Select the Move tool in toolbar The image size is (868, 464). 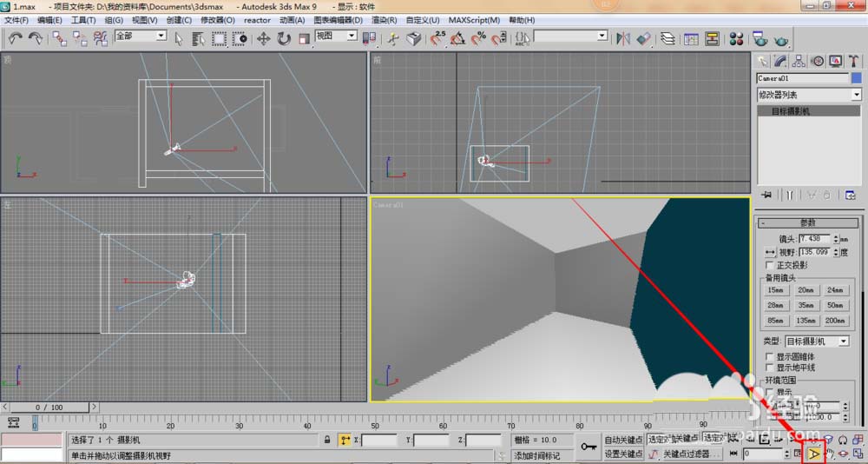(264, 38)
